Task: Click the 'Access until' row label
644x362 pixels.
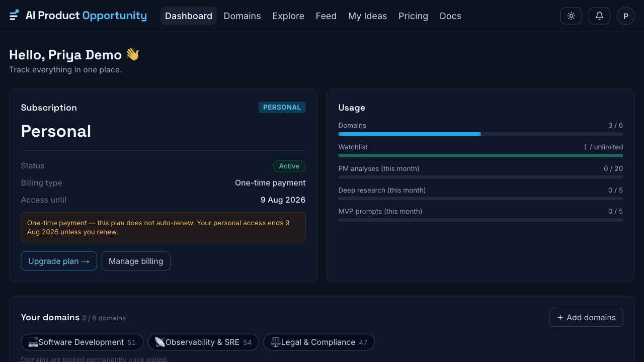Action: pyautogui.click(x=44, y=200)
